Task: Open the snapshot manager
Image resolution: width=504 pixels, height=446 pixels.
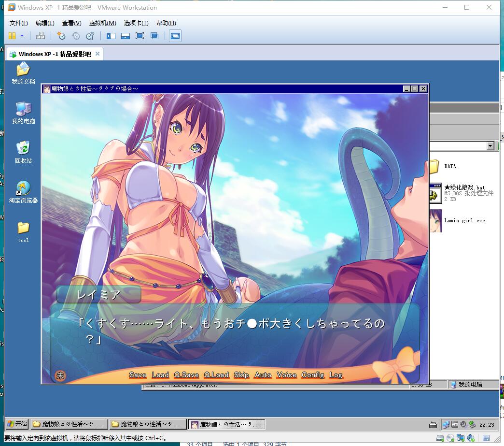Action: (x=90, y=36)
